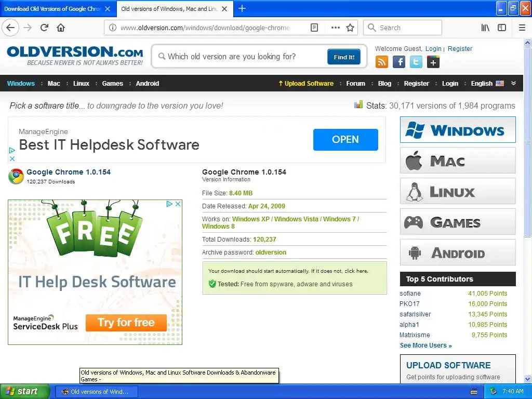Click the US flag language icon
The height and width of the screenshot is (399, 532).
(500, 84)
